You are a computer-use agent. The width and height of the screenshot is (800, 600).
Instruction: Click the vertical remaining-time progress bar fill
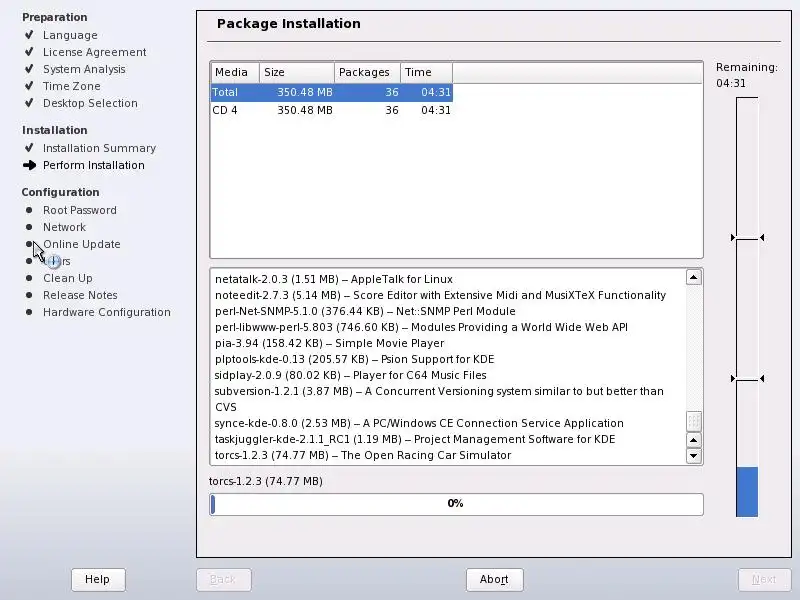[747, 491]
